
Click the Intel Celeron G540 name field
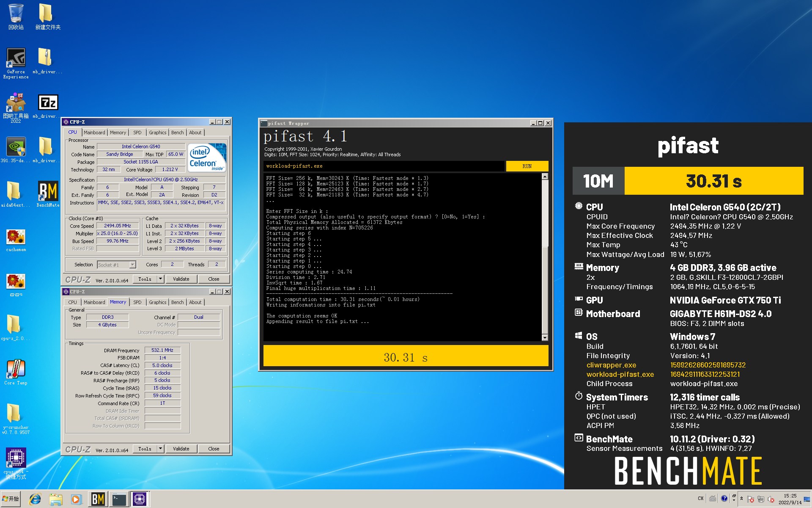coord(141,146)
